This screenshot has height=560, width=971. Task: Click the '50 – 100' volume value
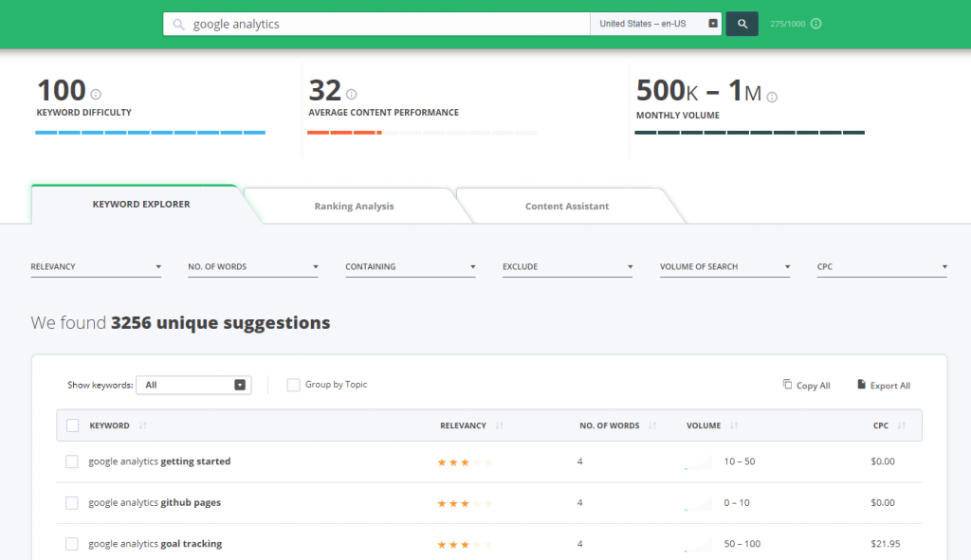pos(742,544)
